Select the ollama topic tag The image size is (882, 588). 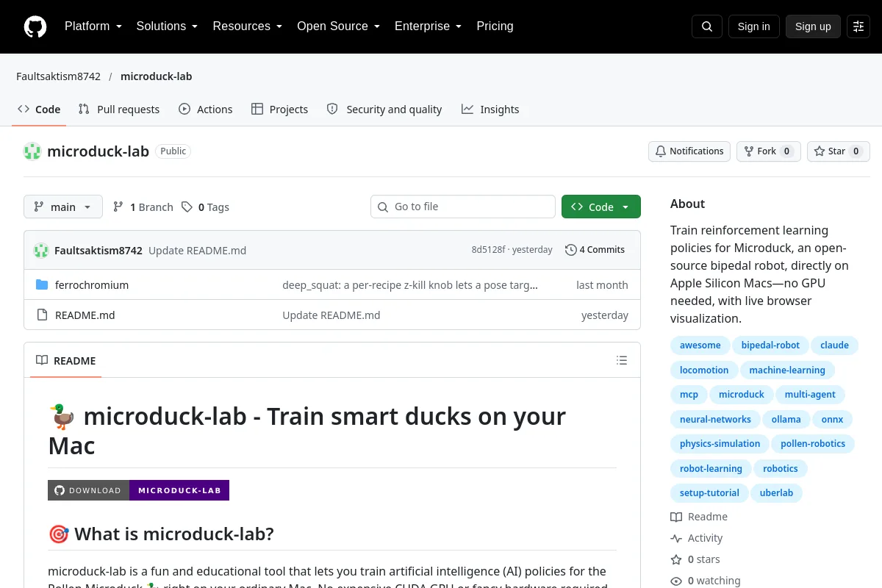pyautogui.click(x=786, y=420)
